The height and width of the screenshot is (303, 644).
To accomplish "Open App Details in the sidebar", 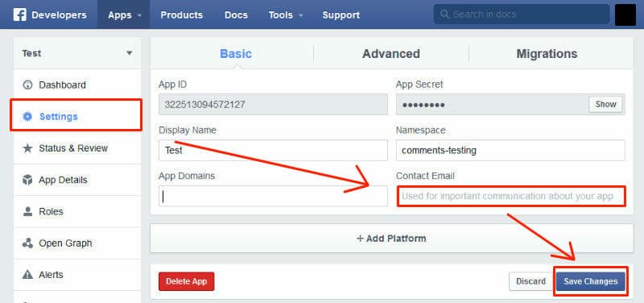I will coord(77,180).
